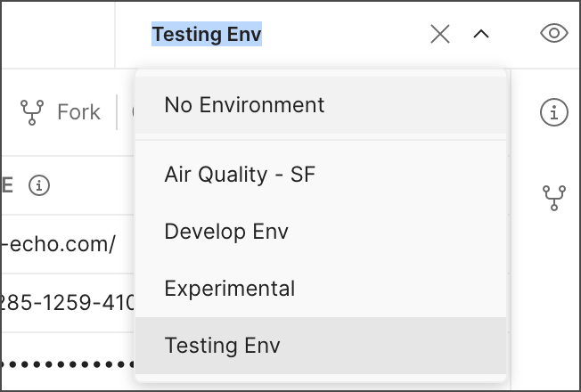Click the column header letter E

[x=6, y=185]
